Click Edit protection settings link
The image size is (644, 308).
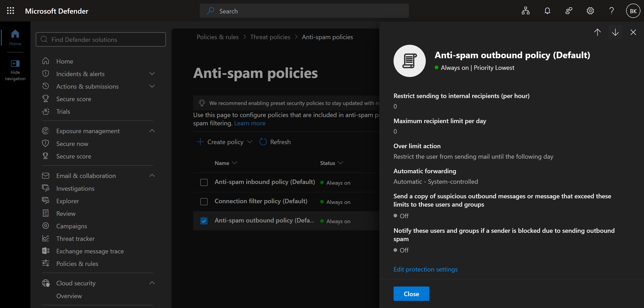[x=425, y=269]
